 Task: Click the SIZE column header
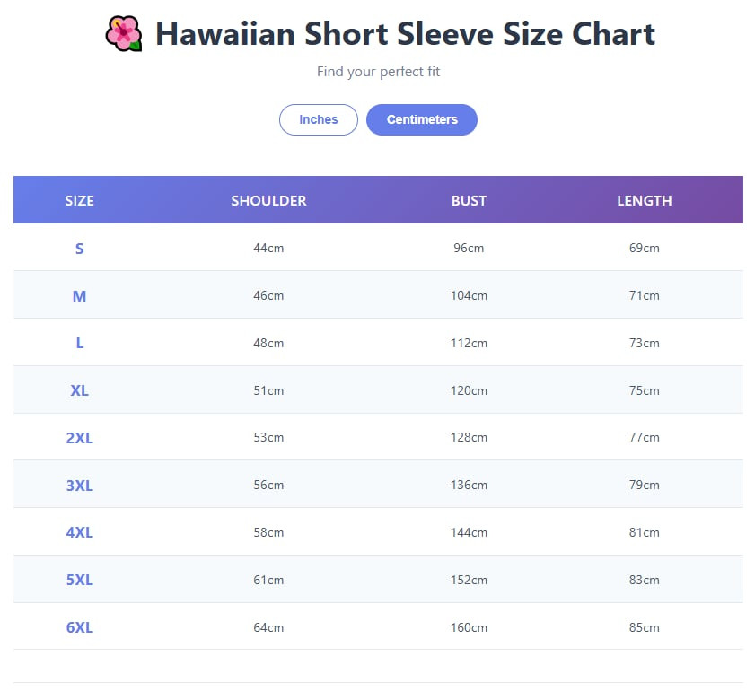click(x=79, y=200)
